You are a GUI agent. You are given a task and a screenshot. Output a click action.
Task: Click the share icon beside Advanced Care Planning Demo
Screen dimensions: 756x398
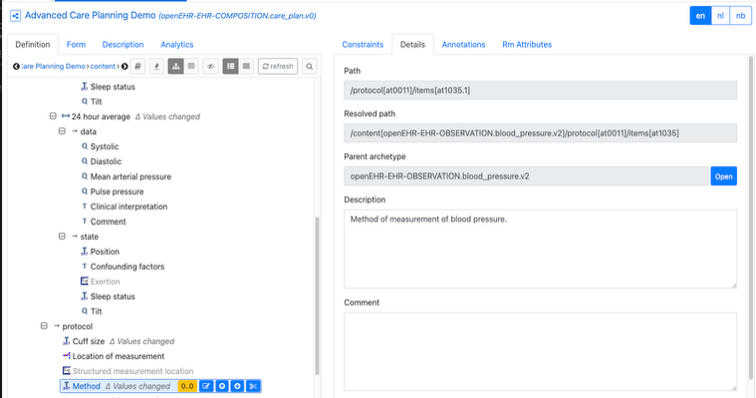15,16
